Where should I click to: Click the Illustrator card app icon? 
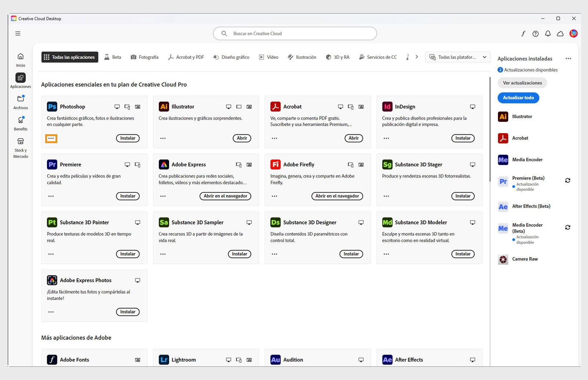point(164,107)
